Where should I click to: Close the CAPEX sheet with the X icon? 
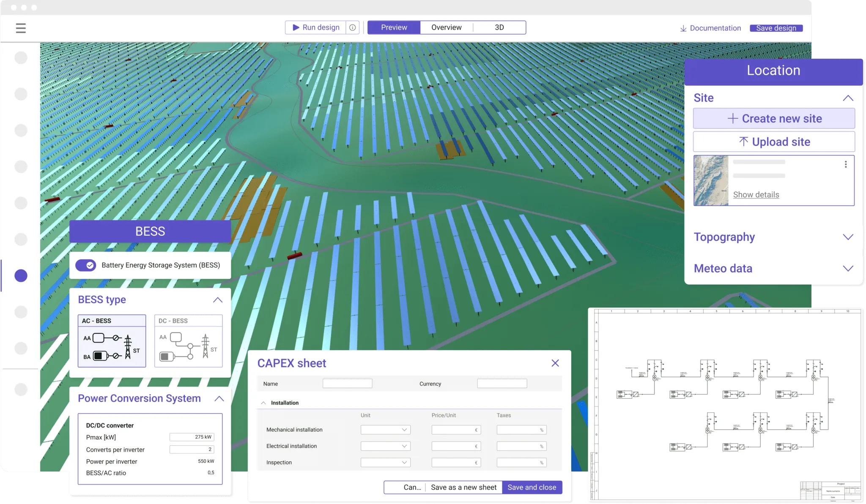[x=555, y=363]
